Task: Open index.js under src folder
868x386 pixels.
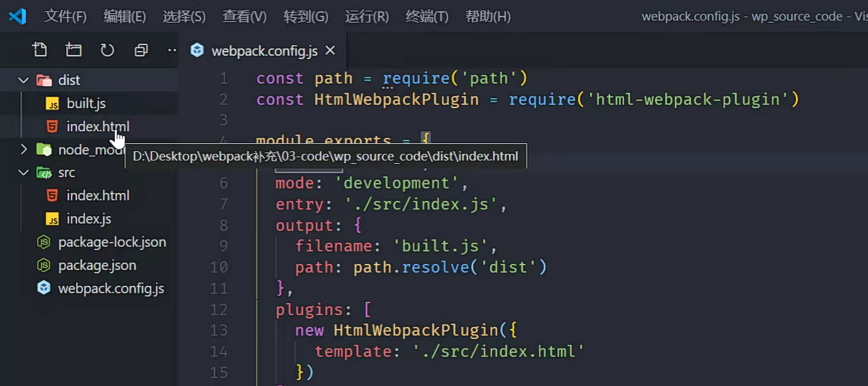Action: (88, 219)
